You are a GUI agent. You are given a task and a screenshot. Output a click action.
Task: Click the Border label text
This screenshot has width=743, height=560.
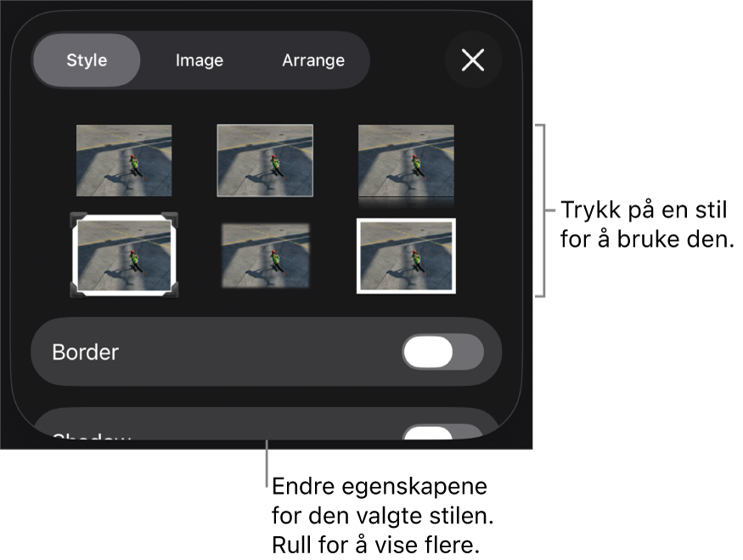click(x=85, y=352)
